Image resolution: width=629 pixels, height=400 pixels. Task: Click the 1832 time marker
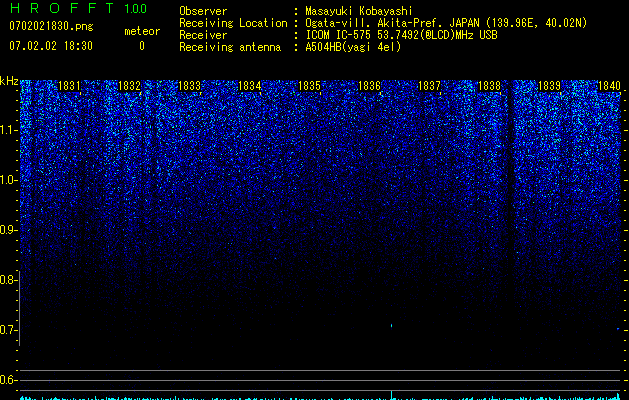[x=130, y=86]
